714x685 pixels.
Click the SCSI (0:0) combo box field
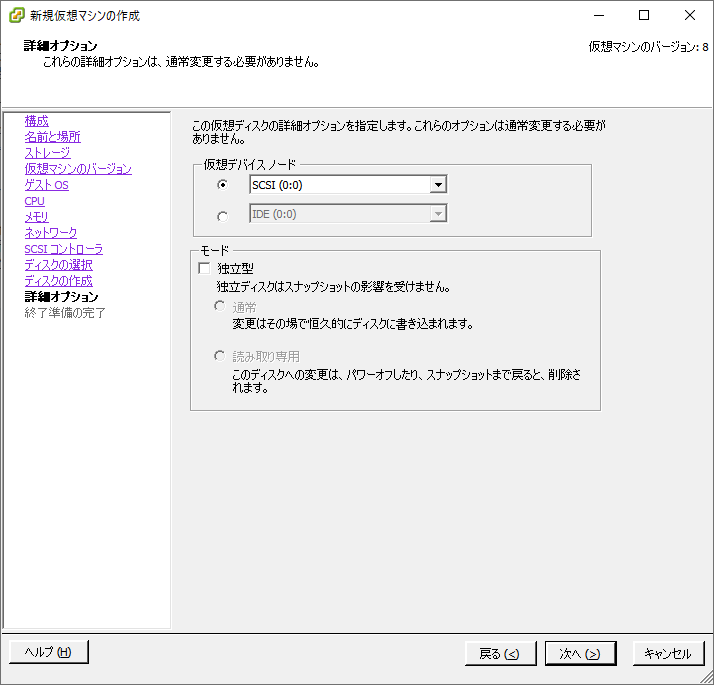coord(348,185)
